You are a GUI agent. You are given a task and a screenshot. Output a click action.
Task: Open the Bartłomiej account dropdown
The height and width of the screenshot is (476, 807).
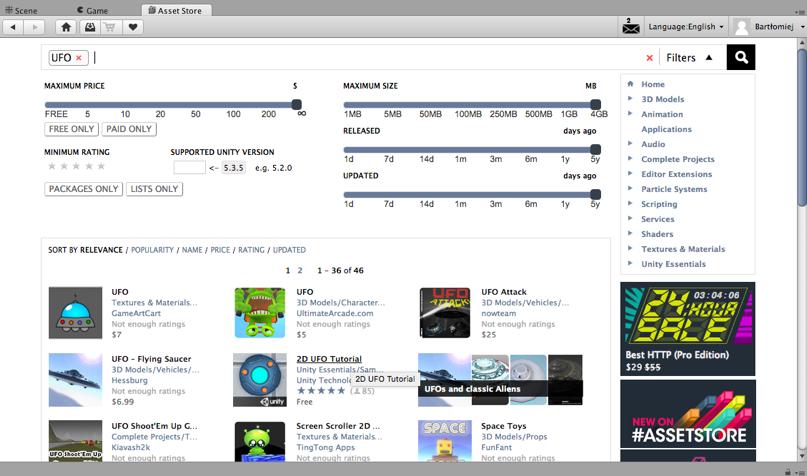tap(779, 27)
